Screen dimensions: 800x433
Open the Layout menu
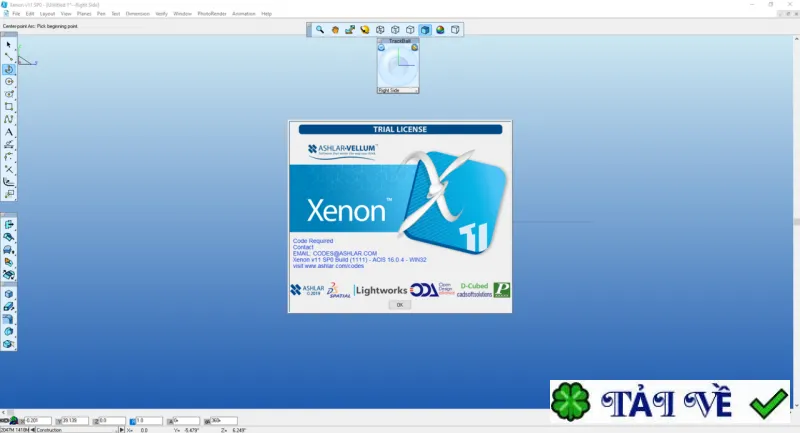pyautogui.click(x=47, y=14)
